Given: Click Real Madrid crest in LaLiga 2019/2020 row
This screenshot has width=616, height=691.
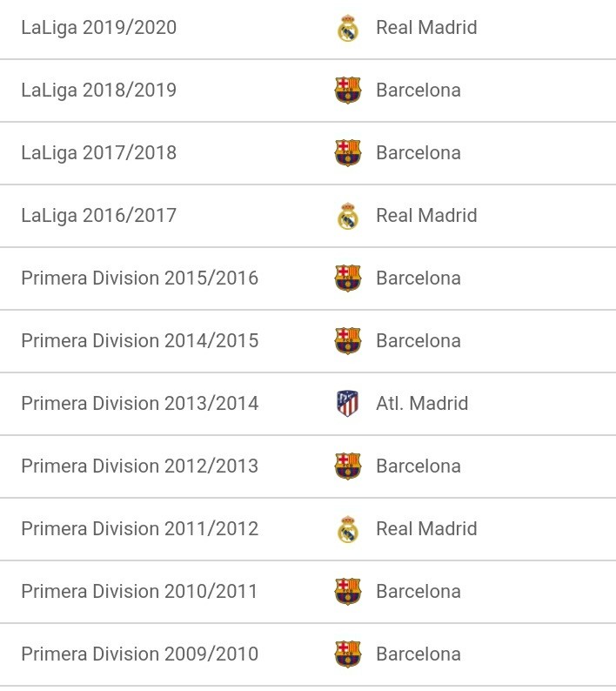Looking at the screenshot, I should coord(348,28).
